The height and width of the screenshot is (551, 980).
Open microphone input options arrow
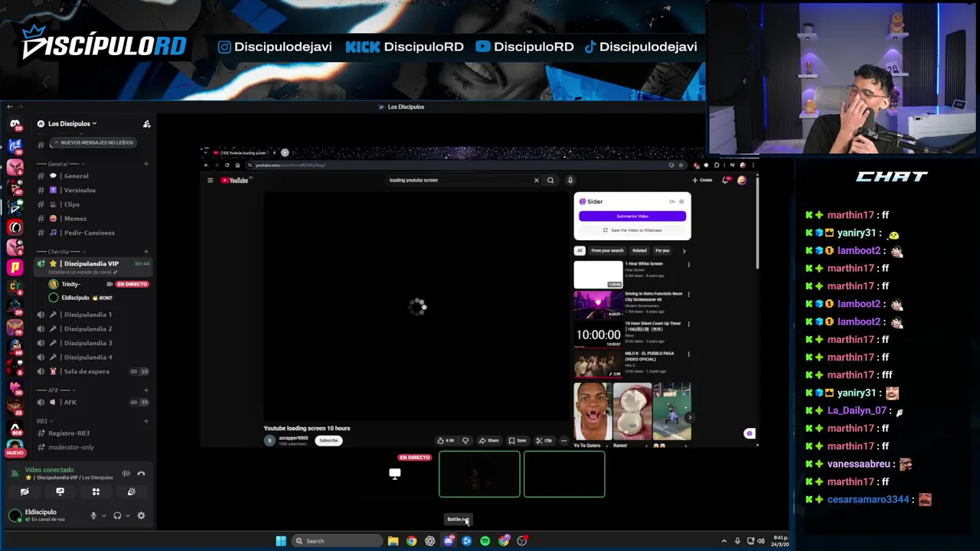pyautogui.click(x=103, y=516)
